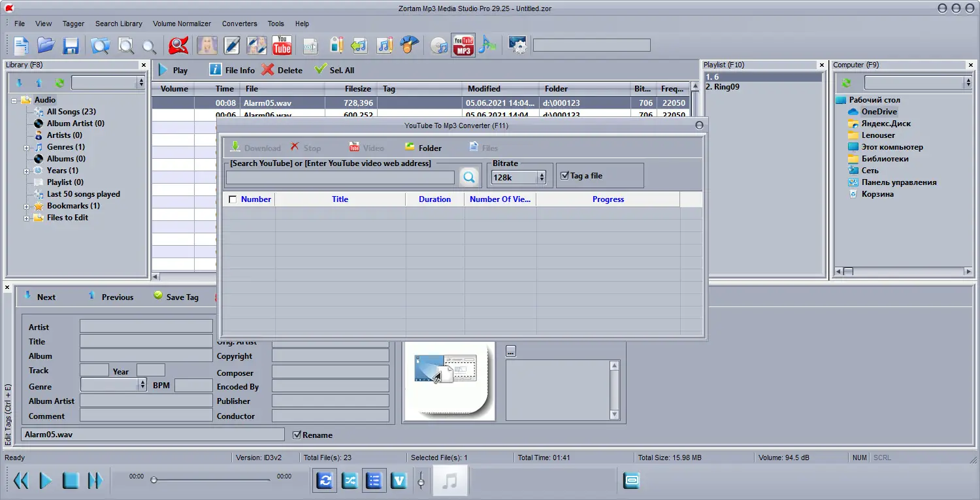Toggle the Tag a file checkbox
980x500 pixels.
point(566,176)
